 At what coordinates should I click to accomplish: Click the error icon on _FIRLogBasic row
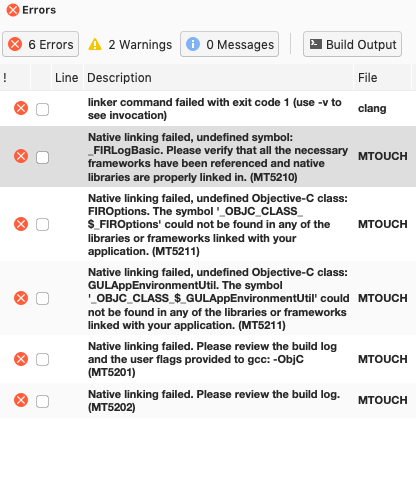(21, 156)
